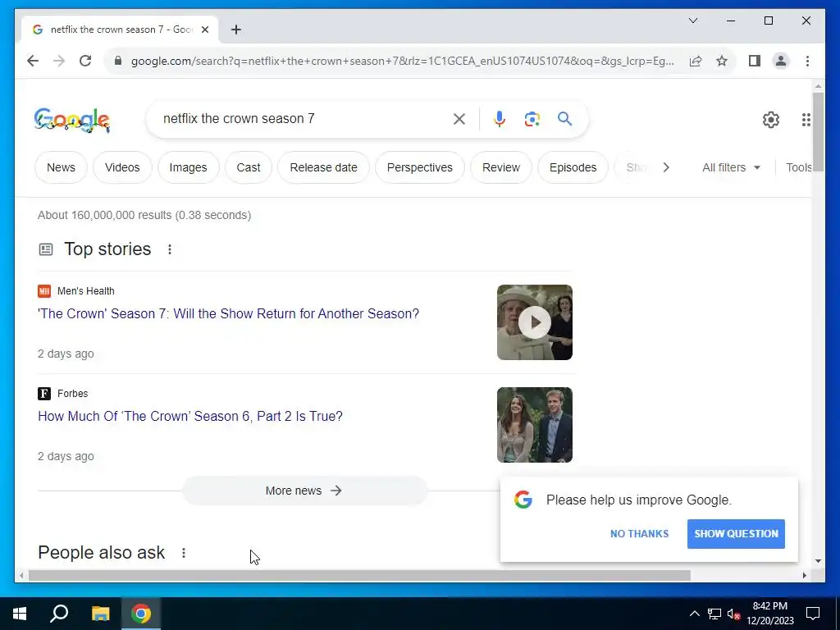
Task: Click the address bar URL
Action: [402, 61]
